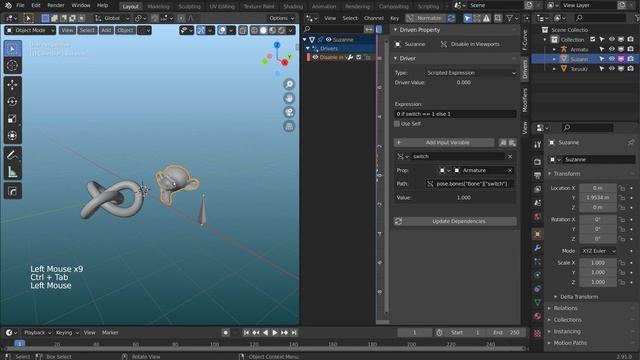Edit the driver Expression field
The height and width of the screenshot is (360, 640).
click(455, 114)
